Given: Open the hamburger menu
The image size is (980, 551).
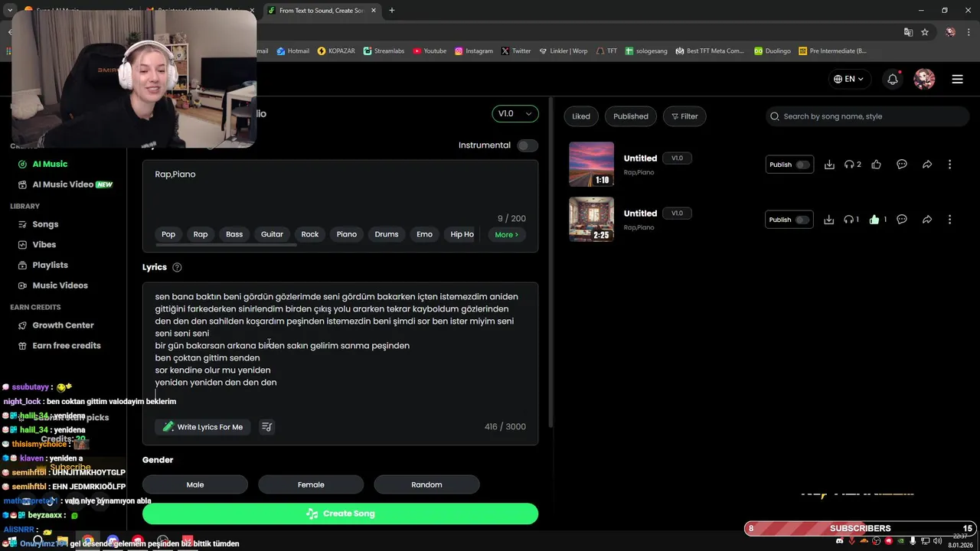Looking at the screenshot, I should pos(957,79).
